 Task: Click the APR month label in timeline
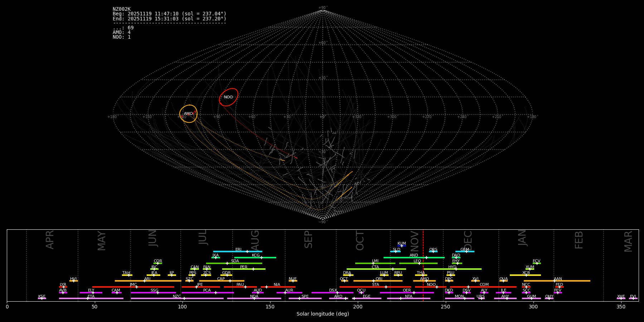click(50, 240)
